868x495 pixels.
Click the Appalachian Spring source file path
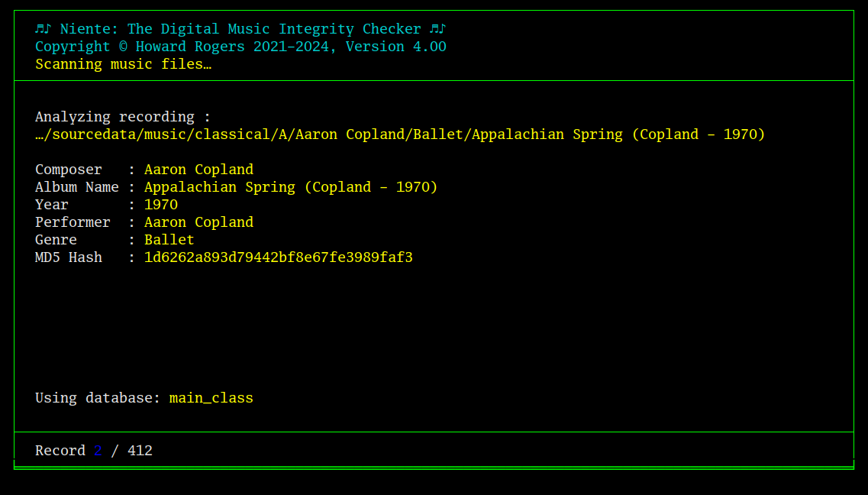[x=400, y=134]
